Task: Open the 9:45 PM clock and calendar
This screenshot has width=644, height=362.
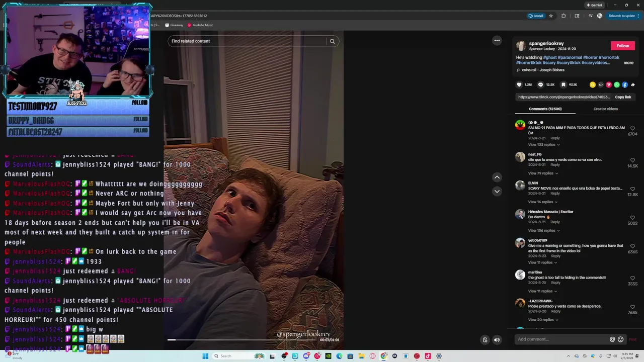Action: coord(626,356)
